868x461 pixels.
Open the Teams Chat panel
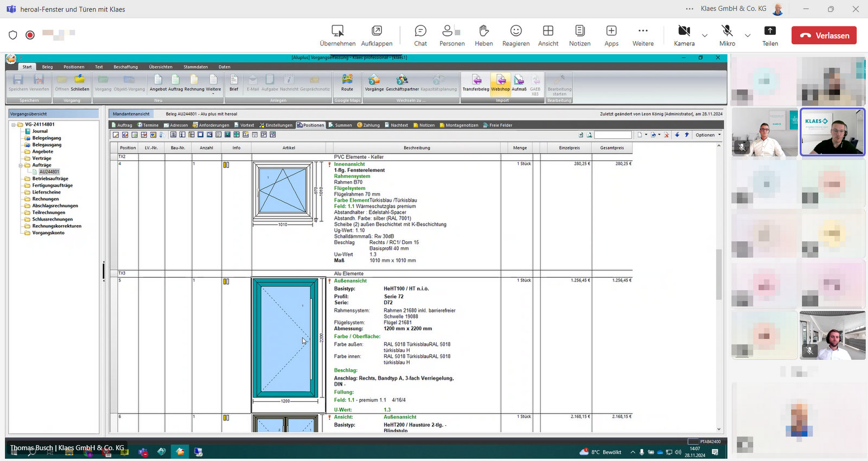click(x=420, y=36)
